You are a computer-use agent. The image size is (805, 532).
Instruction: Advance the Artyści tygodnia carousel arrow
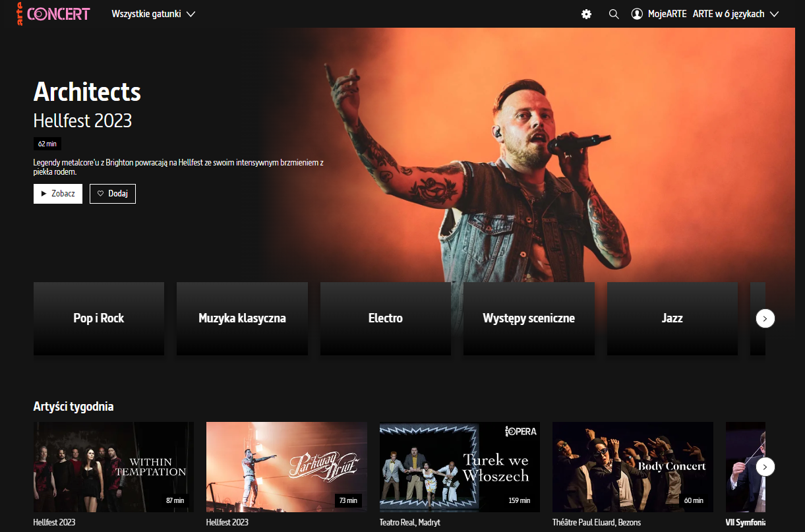tap(765, 467)
